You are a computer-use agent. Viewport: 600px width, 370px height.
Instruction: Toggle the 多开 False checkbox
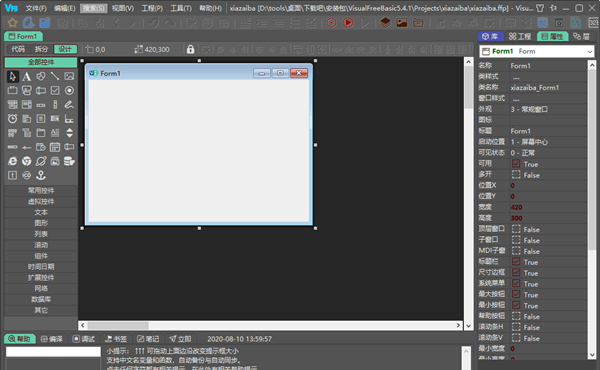coord(516,175)
